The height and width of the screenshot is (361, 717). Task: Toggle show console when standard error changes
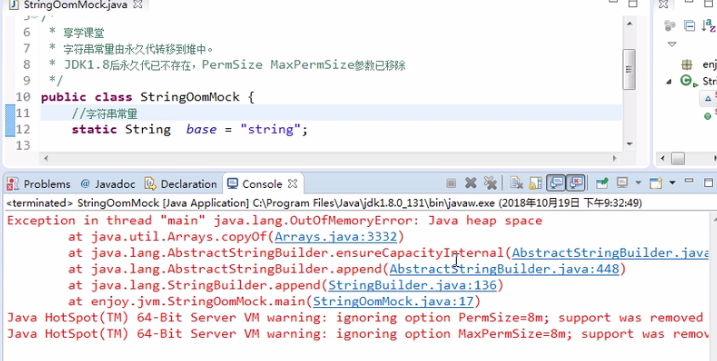(576, 183)
